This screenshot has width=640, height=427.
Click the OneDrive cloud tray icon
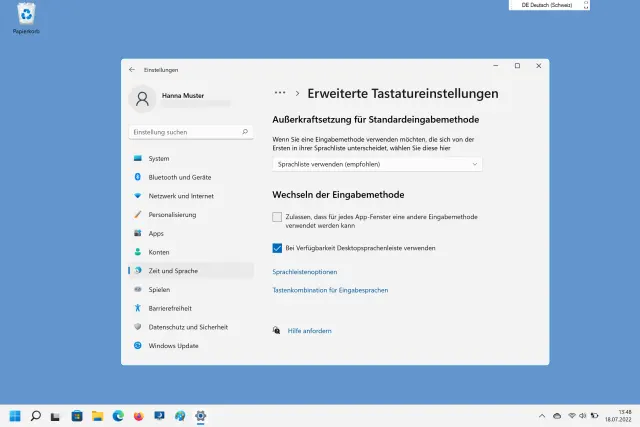point(557,416)
